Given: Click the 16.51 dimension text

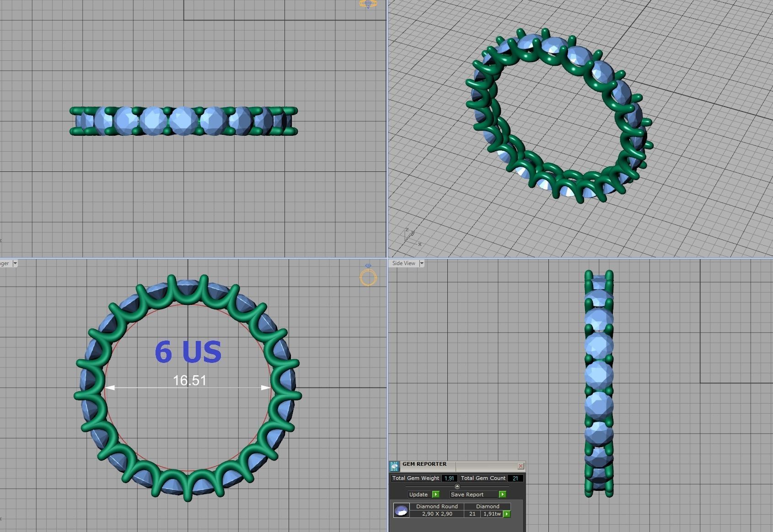Looking at the screenshot, I should tap(189, 380).
